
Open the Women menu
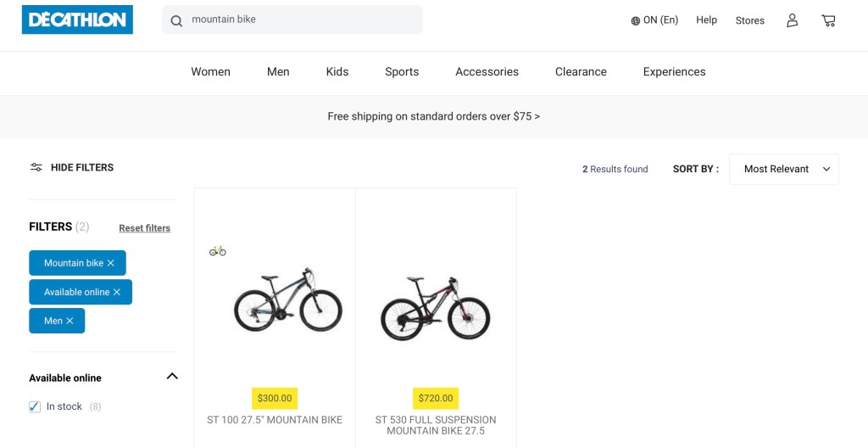coord(210,72)
